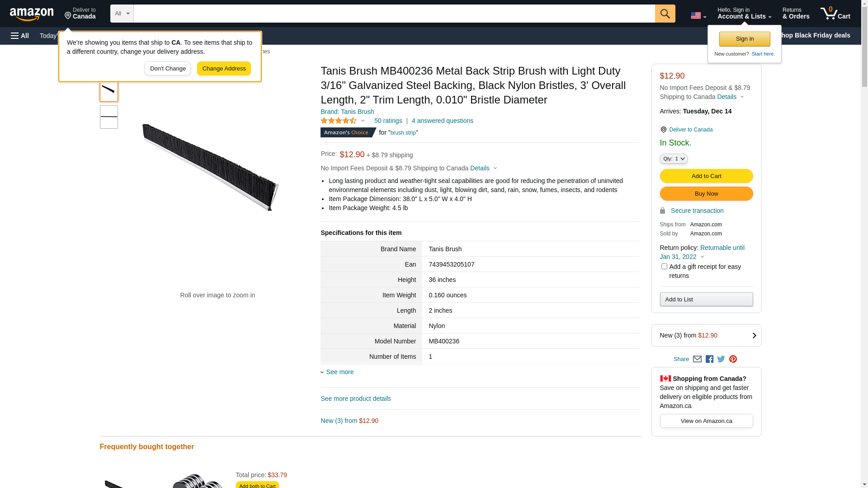
Task: Open the Qty quantity dropdown
Action: (674, 159)
